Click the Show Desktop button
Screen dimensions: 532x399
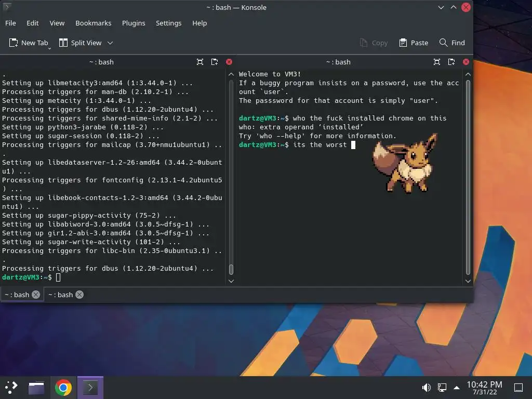pos(518,388)
